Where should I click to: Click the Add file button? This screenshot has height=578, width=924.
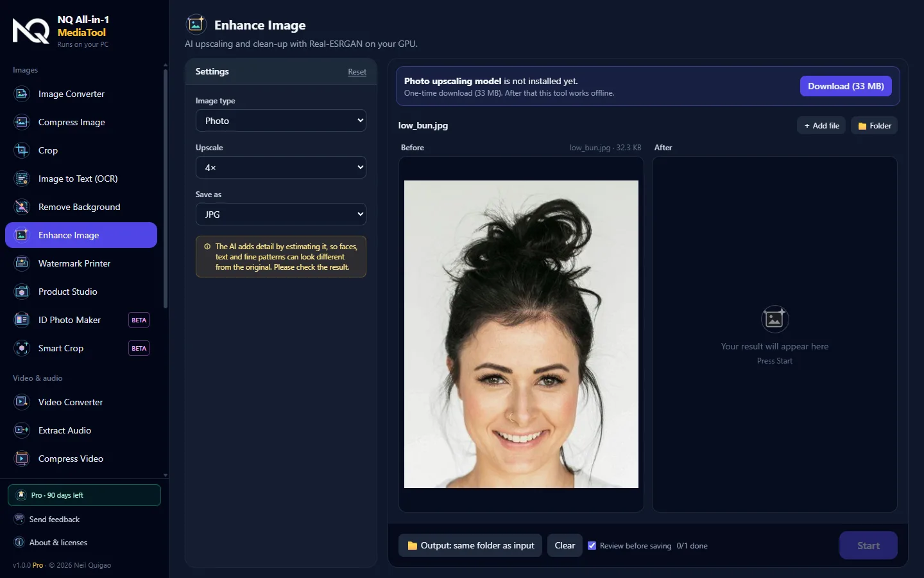[x=822, y=126]
